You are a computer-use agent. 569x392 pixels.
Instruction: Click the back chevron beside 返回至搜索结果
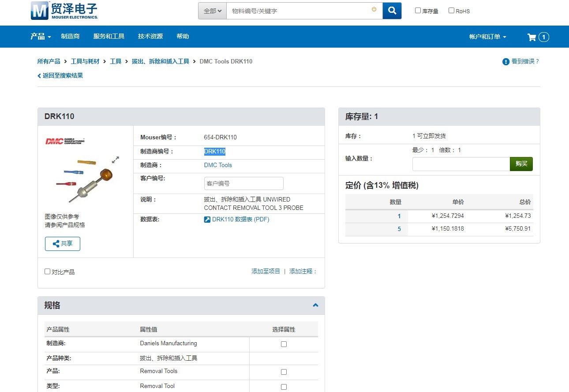point(39,76)
